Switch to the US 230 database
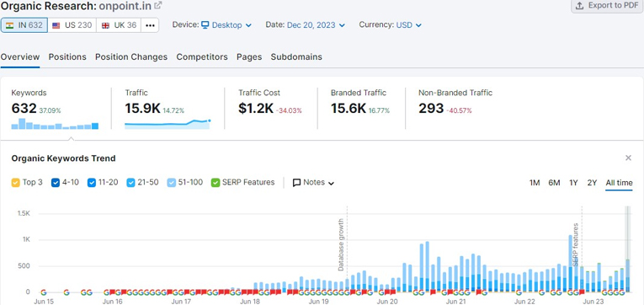Viewport: 644px width, 305px height. [x=72, y=25]
